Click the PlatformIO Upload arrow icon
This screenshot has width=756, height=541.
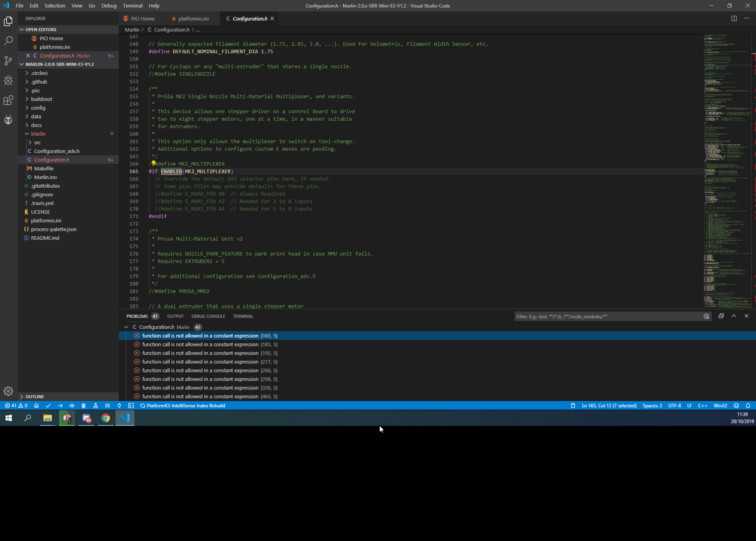tap(60, 406)
